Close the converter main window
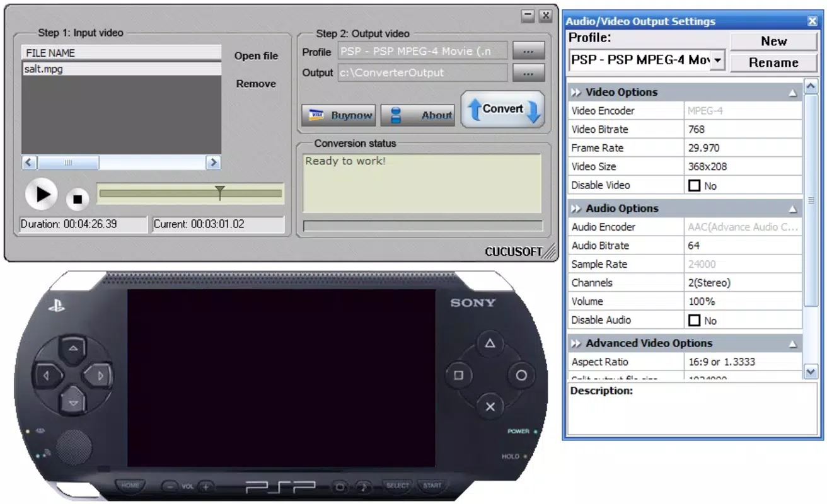This screenshot has width=827, height=504. click(x=545, y=16)
